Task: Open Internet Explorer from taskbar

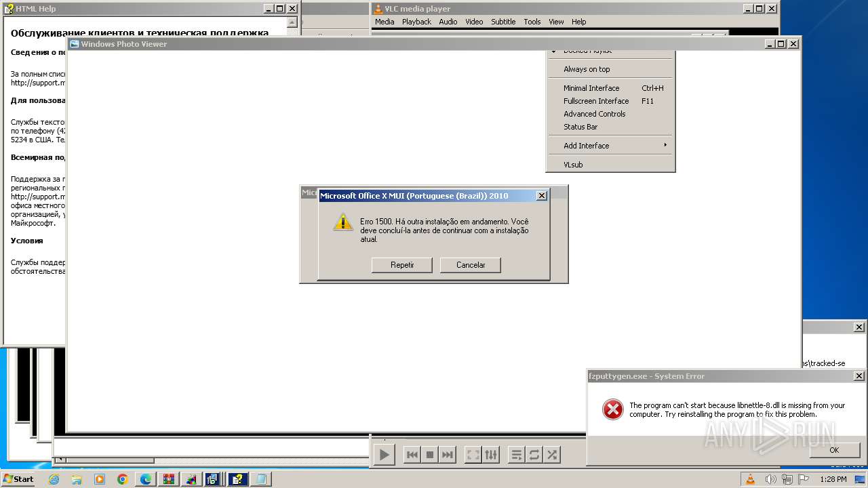Action: pyautogui.click(x=54, y=479)
